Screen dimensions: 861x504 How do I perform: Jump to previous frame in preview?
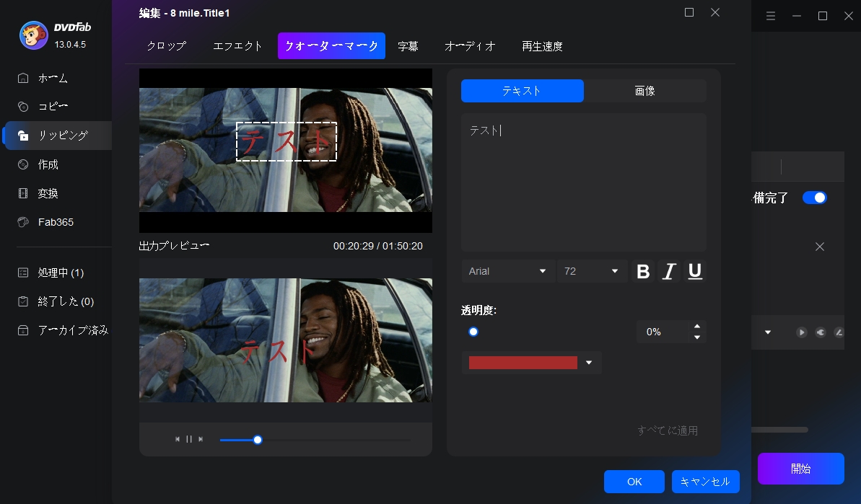[x=178, y=439]
